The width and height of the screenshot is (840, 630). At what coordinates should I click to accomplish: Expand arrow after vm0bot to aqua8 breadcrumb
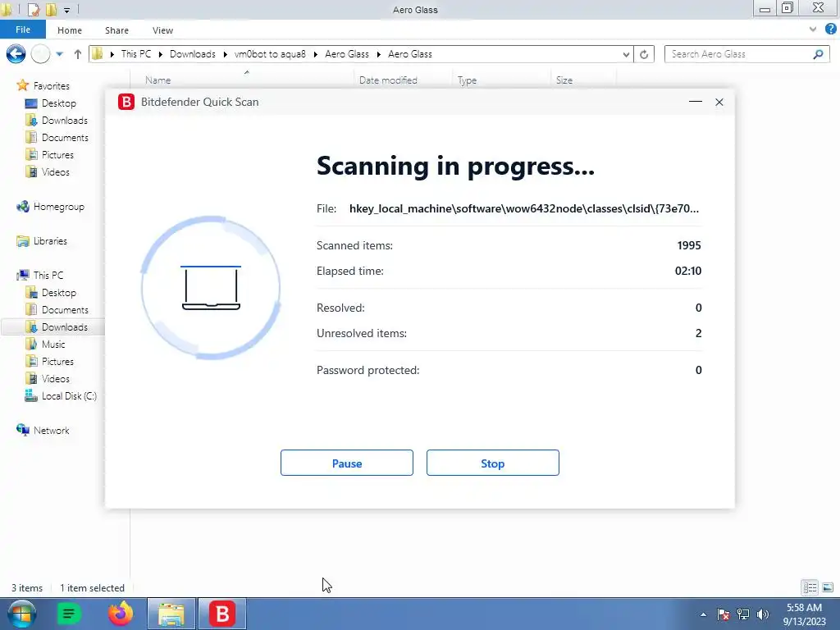(315, 54)
